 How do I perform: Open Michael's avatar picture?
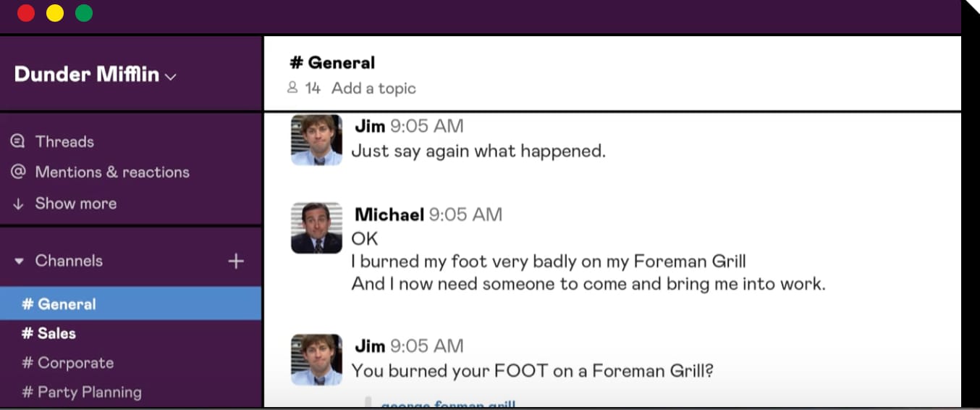(316, 227)
